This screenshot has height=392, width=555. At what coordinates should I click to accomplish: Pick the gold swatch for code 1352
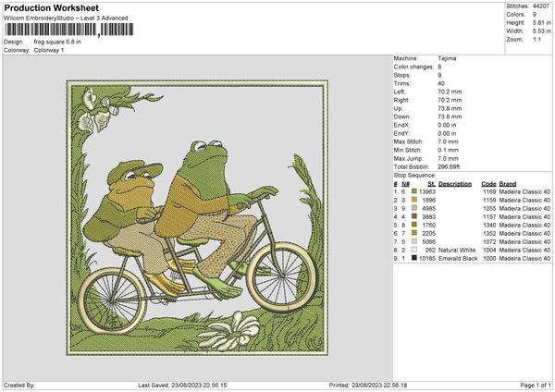[414, 233]
